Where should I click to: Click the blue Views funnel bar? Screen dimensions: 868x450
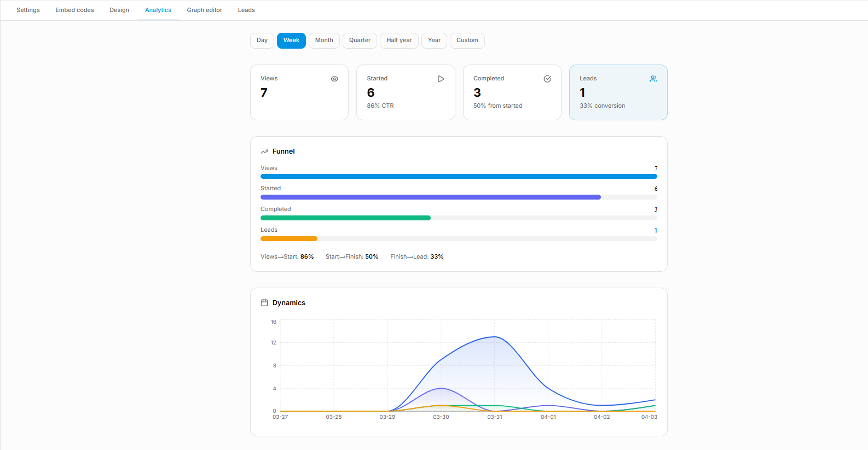pos(459,177)
